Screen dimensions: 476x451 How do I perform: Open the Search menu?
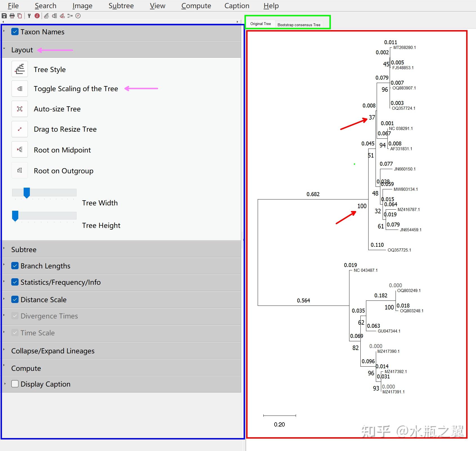[x=46, y=6]
